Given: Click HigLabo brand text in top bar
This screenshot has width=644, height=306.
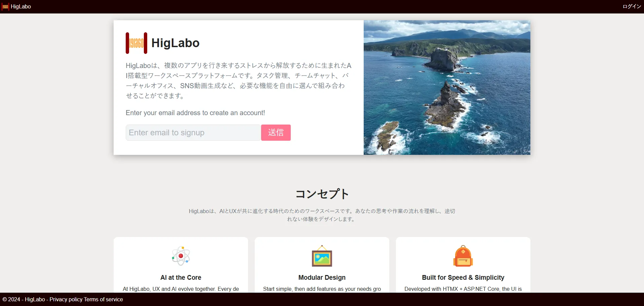Looking at the screenshot, I should pyautogui.click(x=21, y=6).
